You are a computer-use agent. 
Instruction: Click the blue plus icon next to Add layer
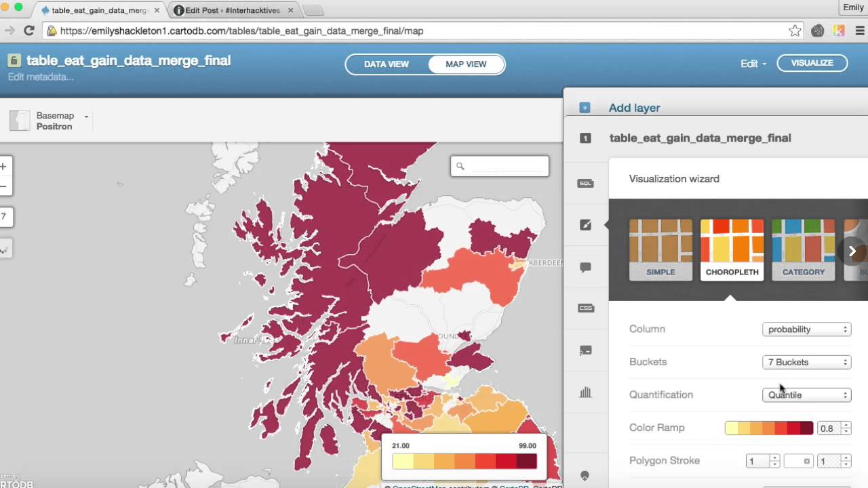pos(585,108)
